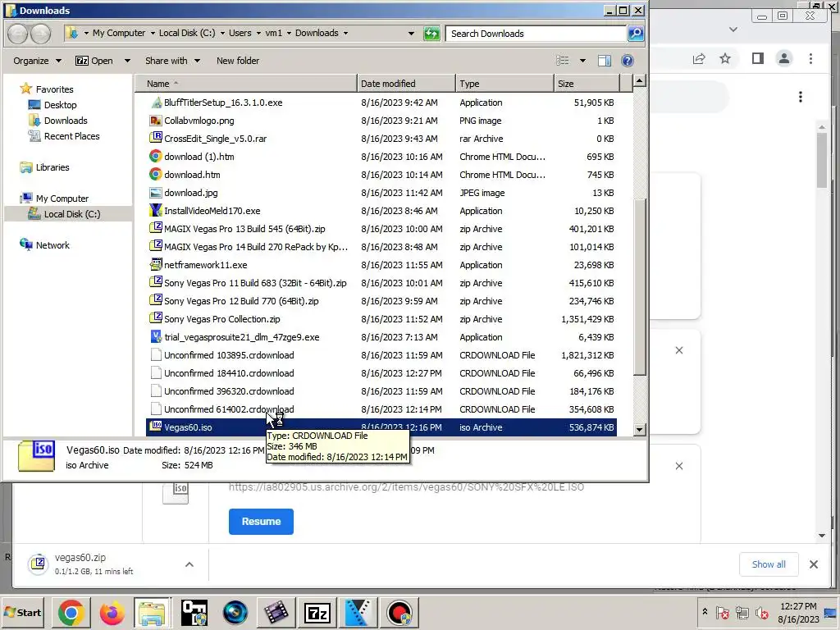Expand address bar history dropdown
The image size is (840, 630).
[411, 33]
